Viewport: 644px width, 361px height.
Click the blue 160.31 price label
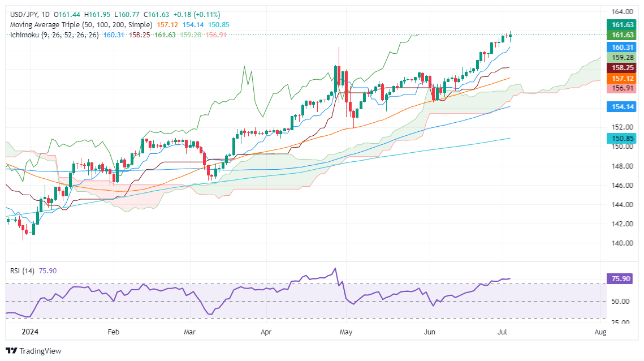tap(621, 48)
